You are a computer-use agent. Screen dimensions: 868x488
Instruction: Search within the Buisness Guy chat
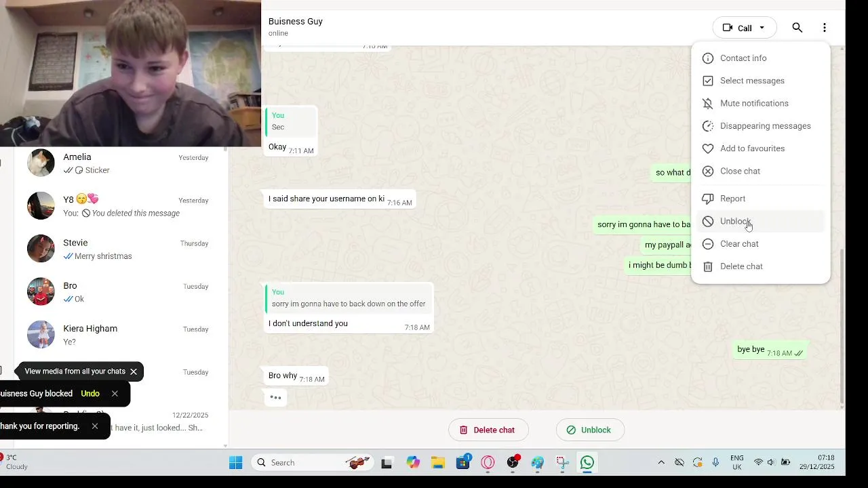[x=797, y=28]
